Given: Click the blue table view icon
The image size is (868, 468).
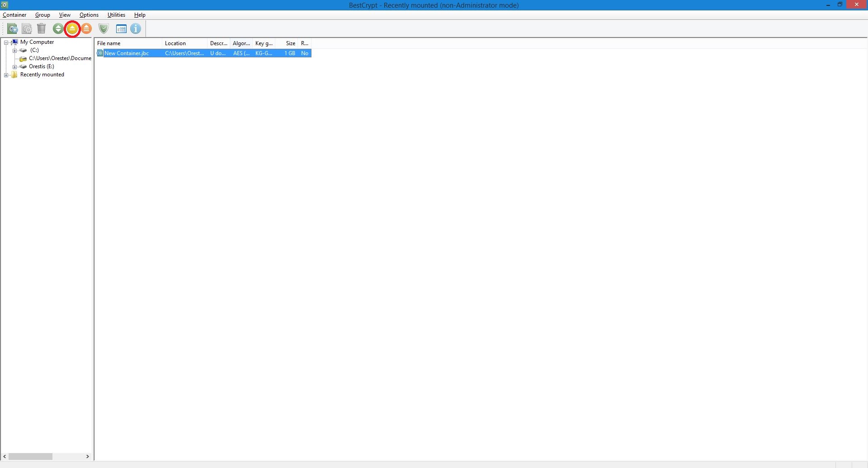Looking at the screenshot, I should (x=121, y=29).
